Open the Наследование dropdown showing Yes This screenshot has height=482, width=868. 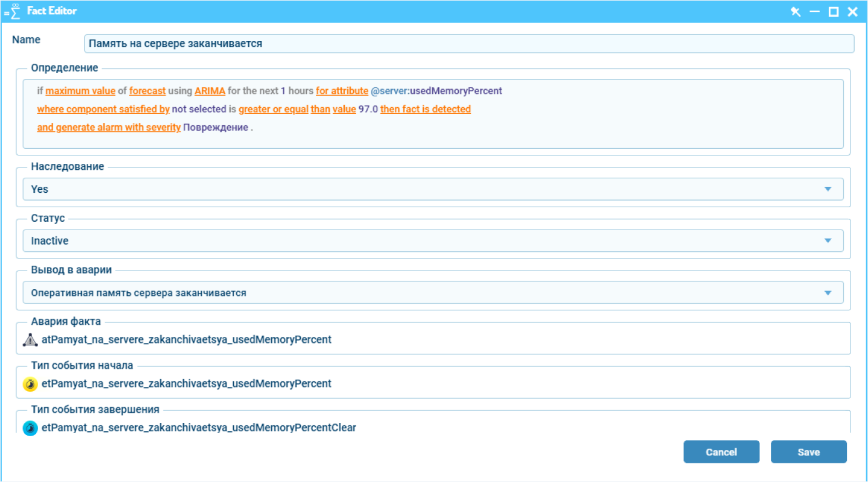coord(433,189)
